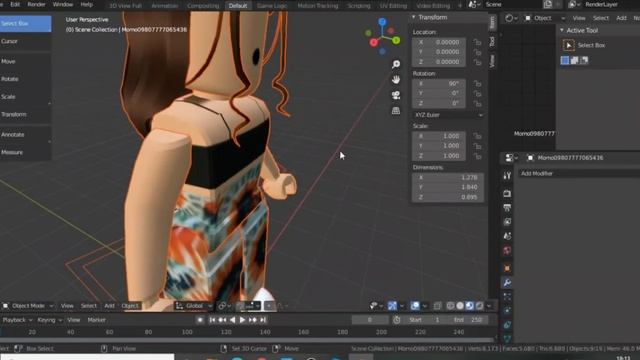
Task: Open the XYZ Euler rotation mode dropdown
Action: 449,115
